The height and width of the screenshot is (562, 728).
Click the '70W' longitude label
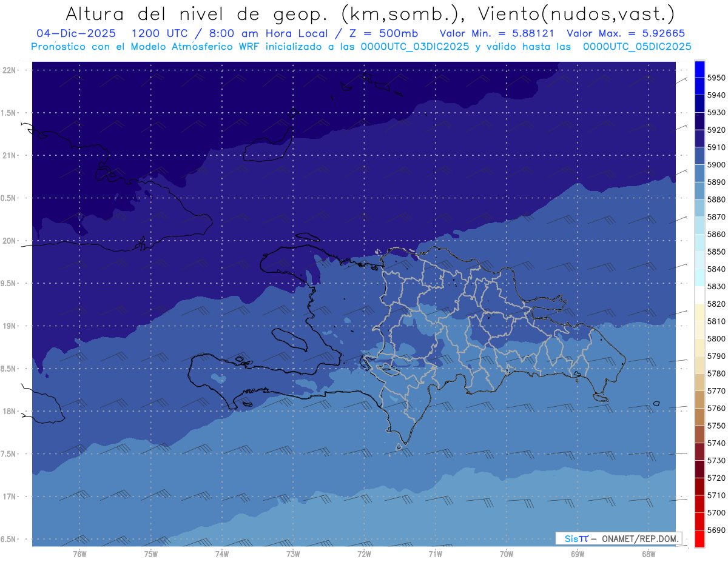[507, 554]
